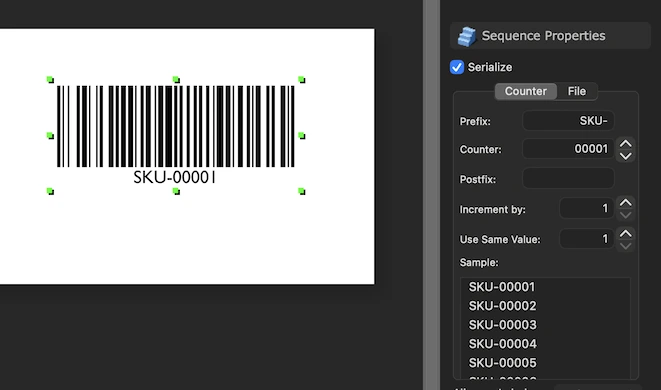The image size is (661, 390).
Task: Click the Use Same Value field
Action: point(586,239)
